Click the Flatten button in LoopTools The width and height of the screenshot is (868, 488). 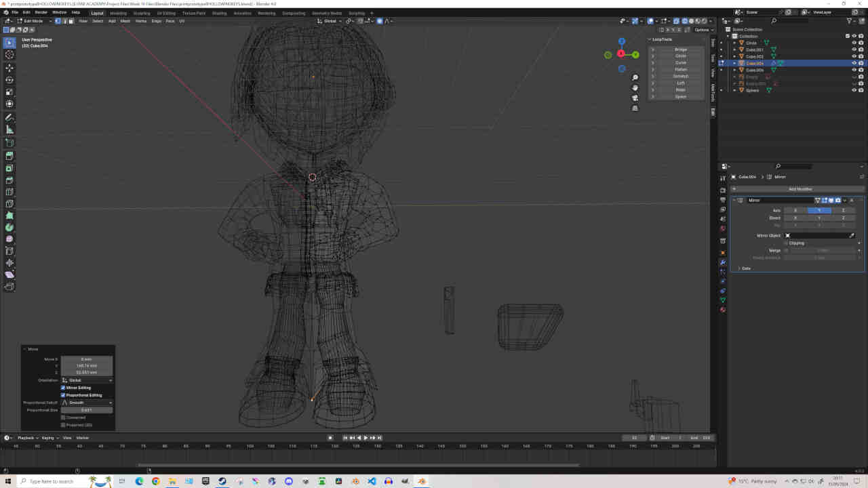(x=680, y=69)
